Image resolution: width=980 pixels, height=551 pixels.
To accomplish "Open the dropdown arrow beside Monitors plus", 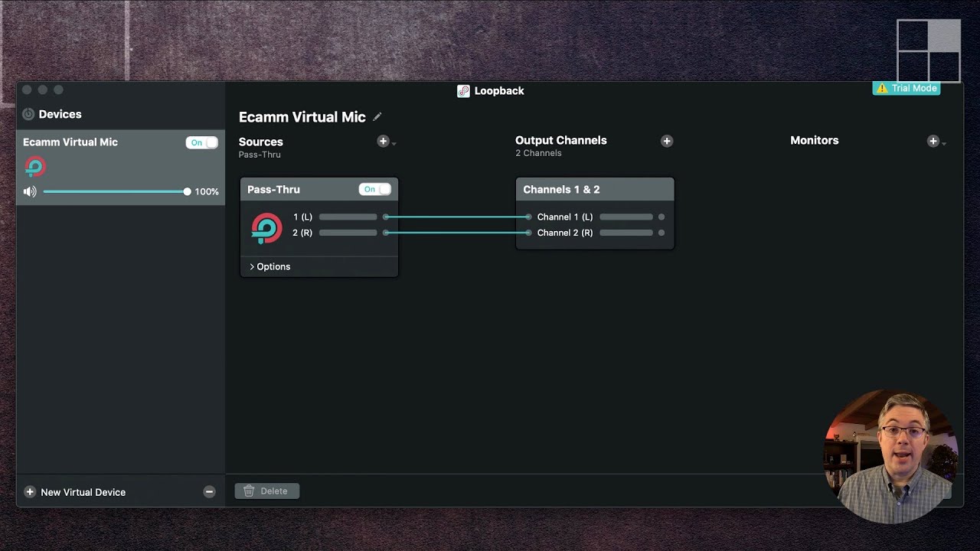I will point(944,143).
